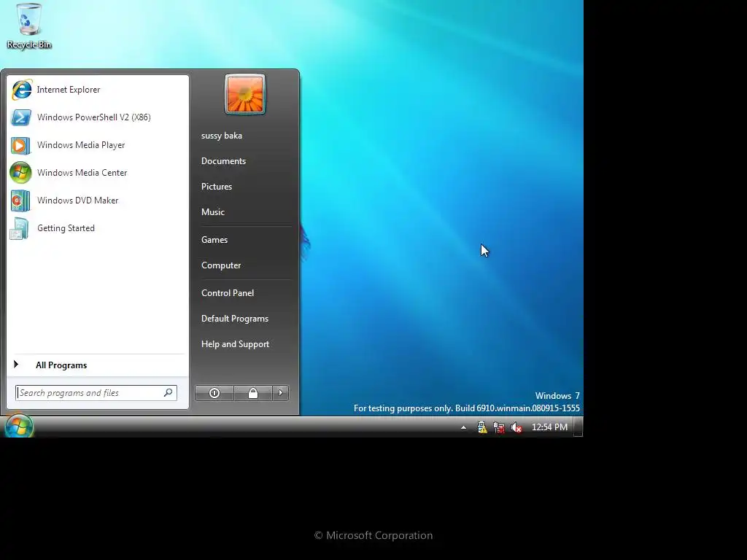Expand the shutdown options arrow
The width and height of the screenshot is (747, 560).
pos(281,393)
